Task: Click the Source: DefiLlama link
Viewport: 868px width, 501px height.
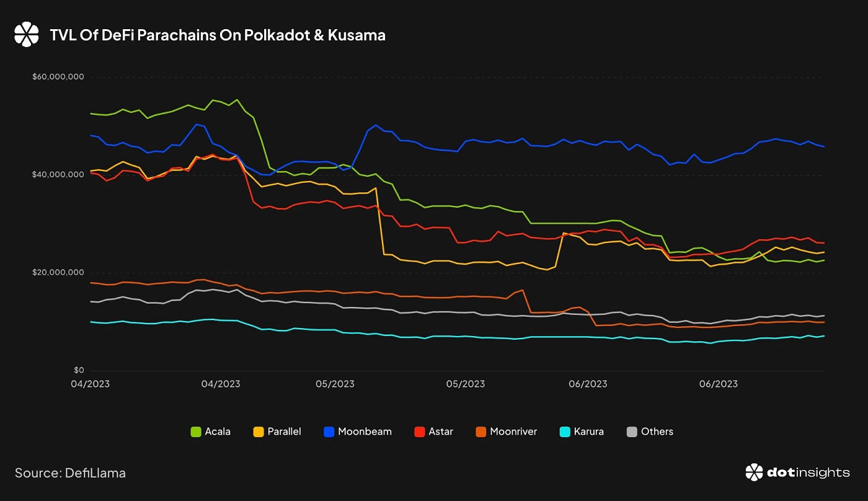Action: 71,472
